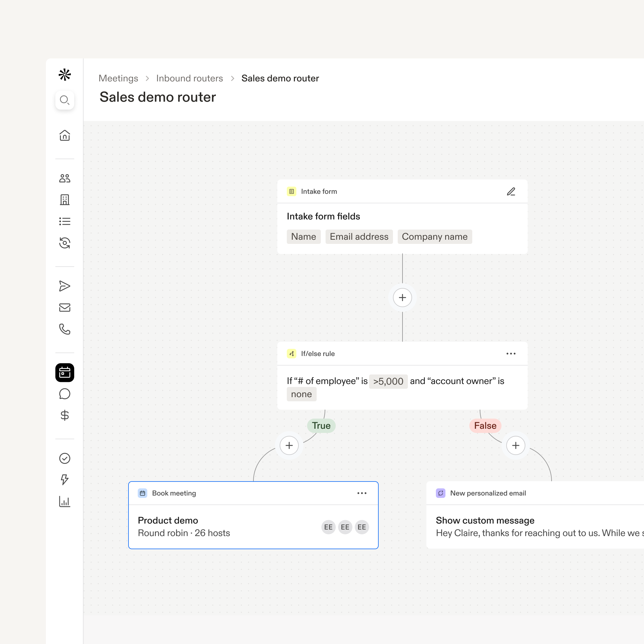644x644 pixels.
Task: Select the paper plane send icon
Action: [64, 286]
